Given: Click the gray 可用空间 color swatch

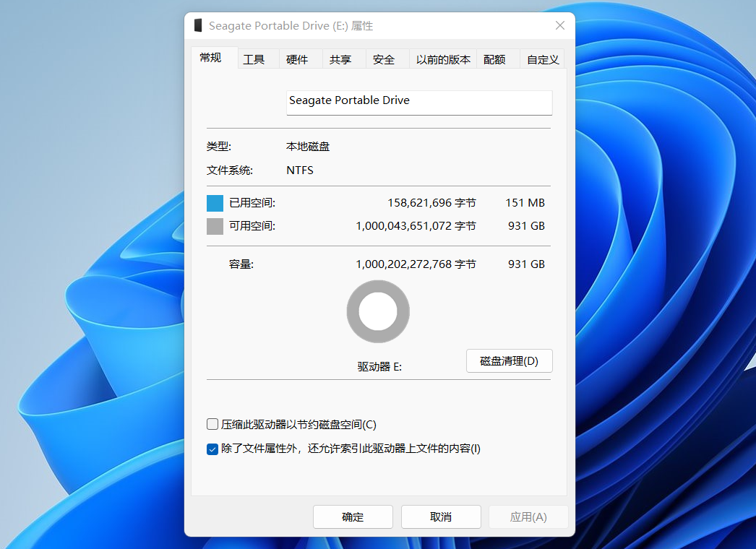Looking at the screenshot, I should (x=215, y=226).
